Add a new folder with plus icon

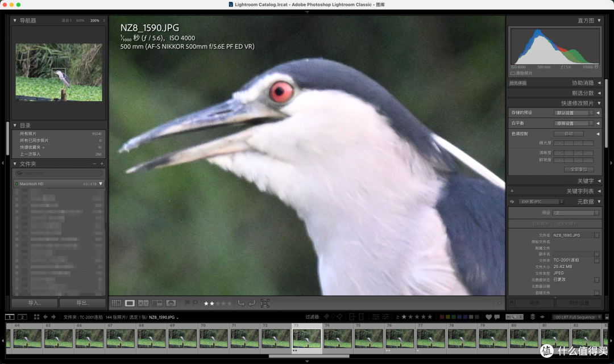[x=102, y=164]
